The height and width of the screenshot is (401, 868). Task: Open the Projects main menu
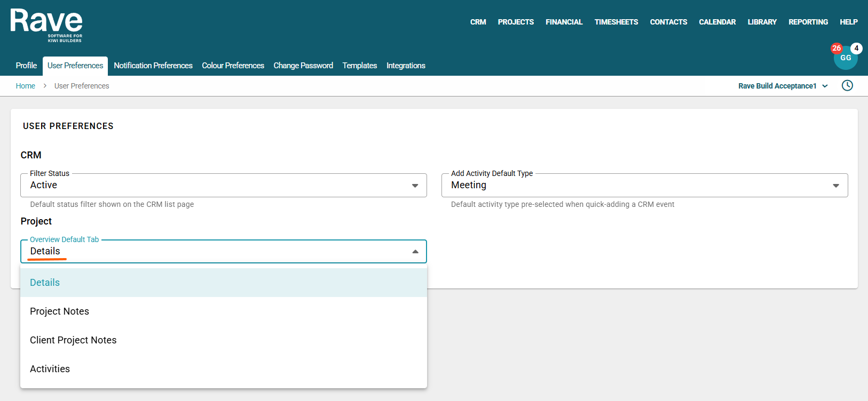pos(516,22)
